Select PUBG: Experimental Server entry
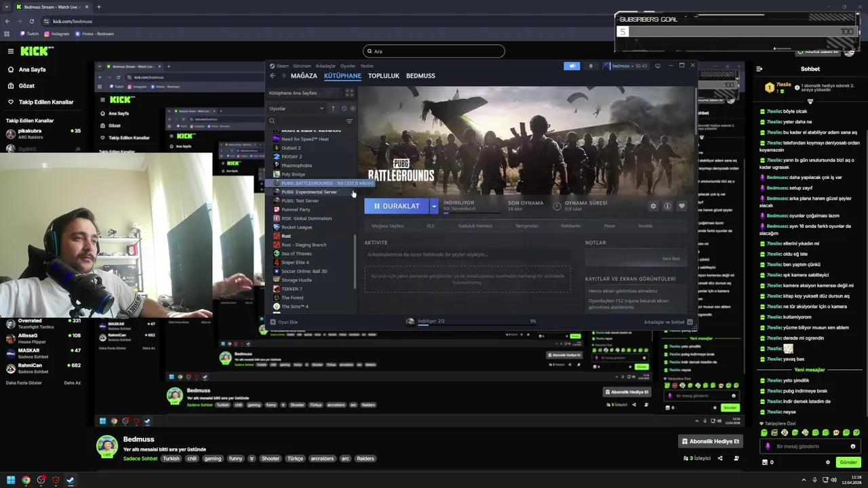 (x=309, y=192)
